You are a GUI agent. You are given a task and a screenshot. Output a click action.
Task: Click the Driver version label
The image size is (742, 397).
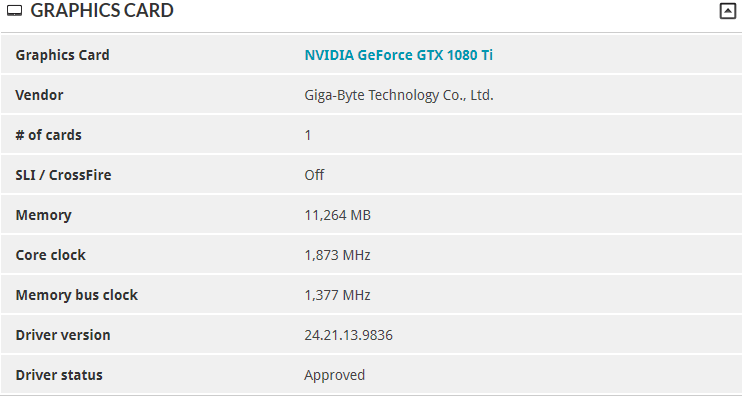tap(63, 335)
